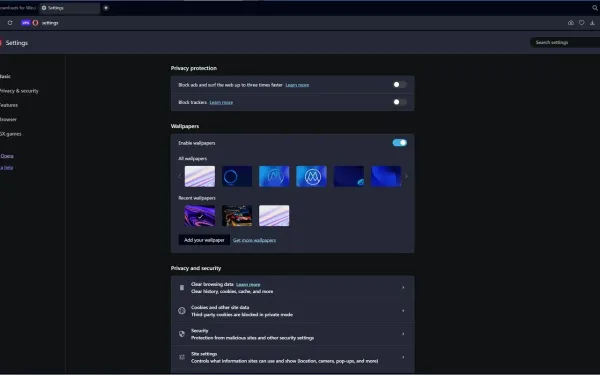Expand Security row chevron
Screen dimensions: 600x375
click(403, 334)
